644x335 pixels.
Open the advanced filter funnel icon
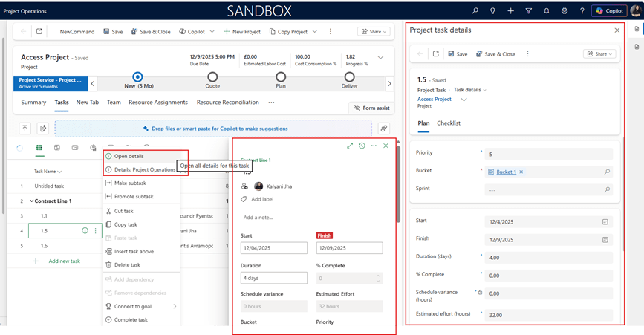pos(529,11)
